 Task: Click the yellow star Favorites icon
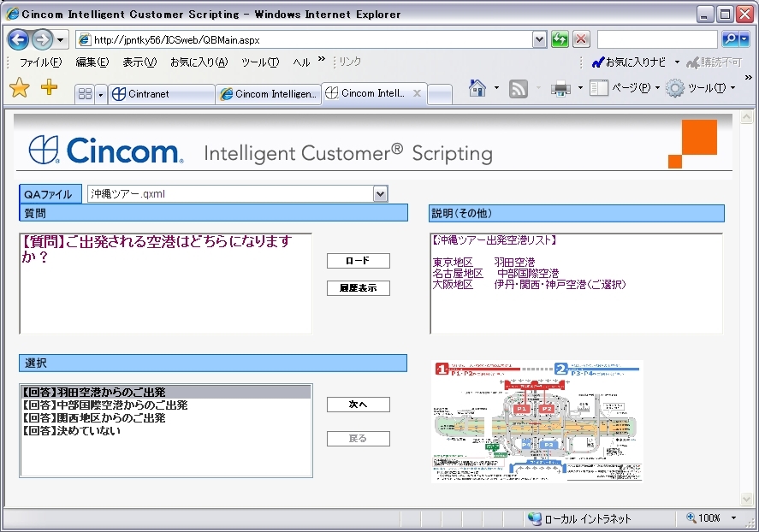[x=20, y=88]
